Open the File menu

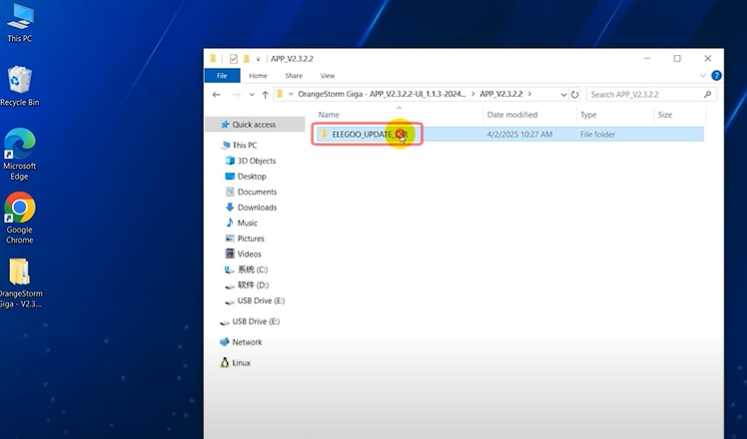tap(221, 75)
